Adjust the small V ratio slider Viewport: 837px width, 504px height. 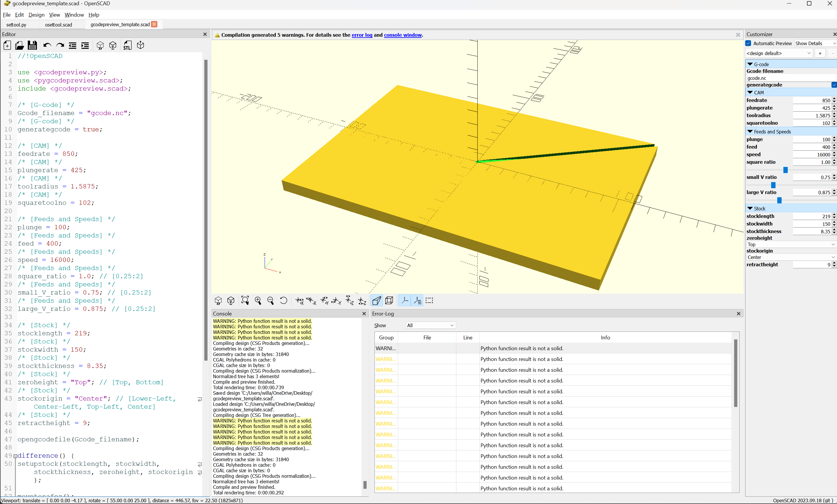click(773, 185)
